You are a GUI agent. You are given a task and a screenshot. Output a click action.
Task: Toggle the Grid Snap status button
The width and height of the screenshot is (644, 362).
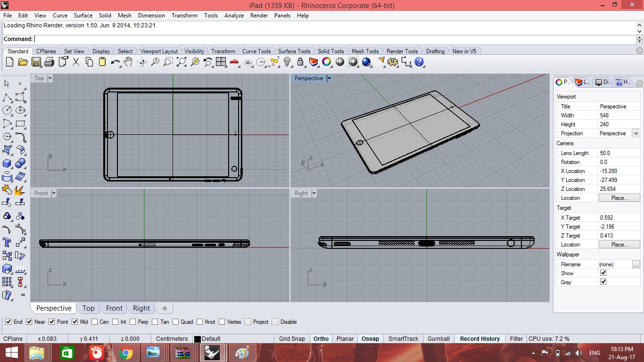pos(292,339)
